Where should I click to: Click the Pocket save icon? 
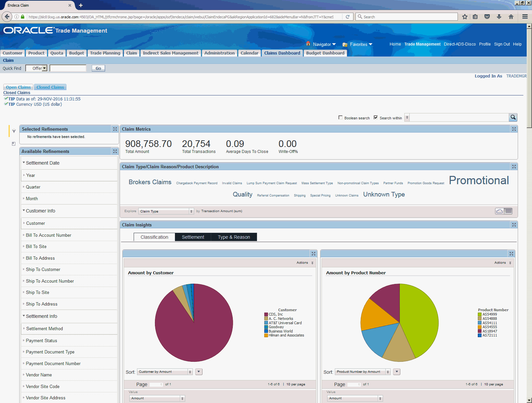[487, 17]
